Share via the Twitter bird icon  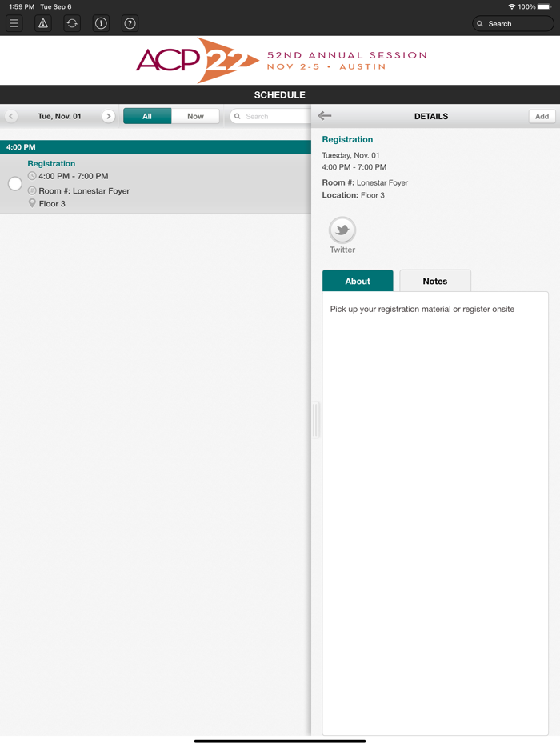(342, 230)
